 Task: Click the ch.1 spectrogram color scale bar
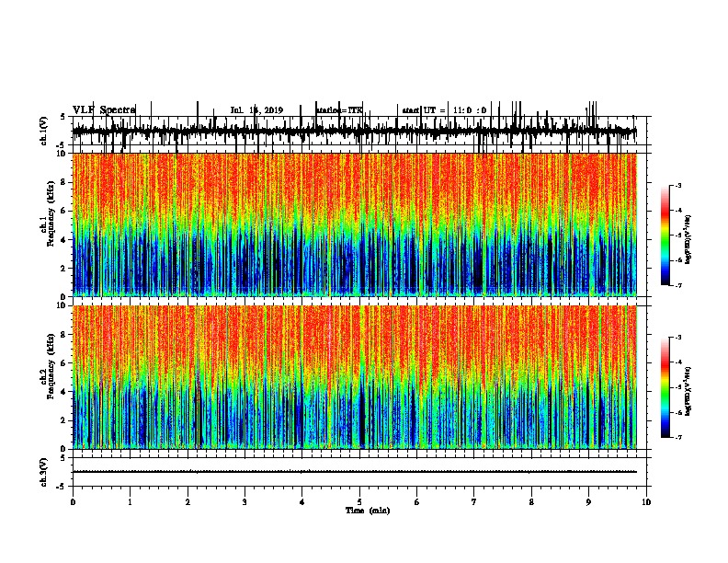tap(665, 236)
